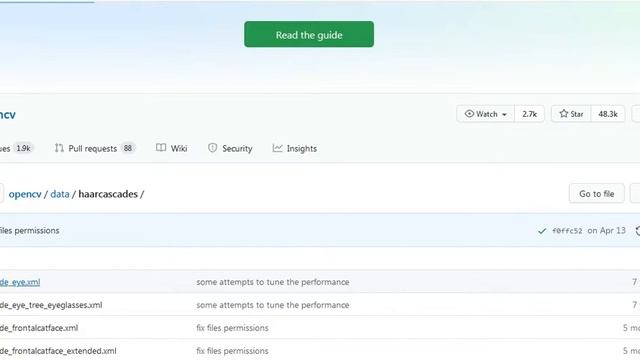
Task: Open the Security tab
Action: pyautogui.click(x=230, y=149)
